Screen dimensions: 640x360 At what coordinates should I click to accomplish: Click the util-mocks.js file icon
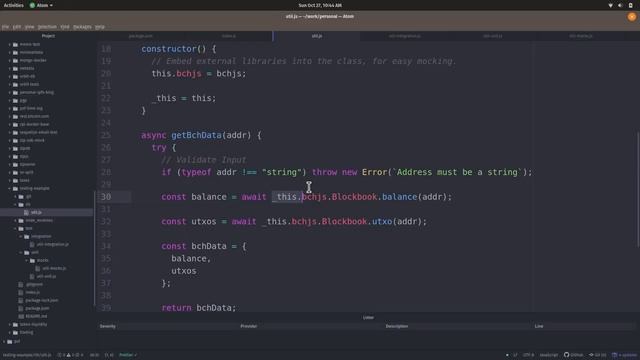pos(38,268)
